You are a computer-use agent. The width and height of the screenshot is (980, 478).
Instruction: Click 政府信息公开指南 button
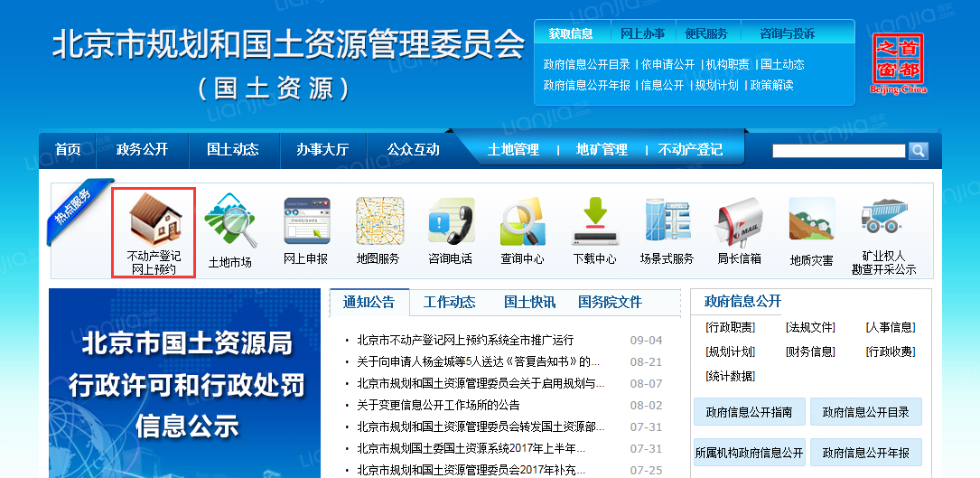pyautogui.click(x=750, y=412)
